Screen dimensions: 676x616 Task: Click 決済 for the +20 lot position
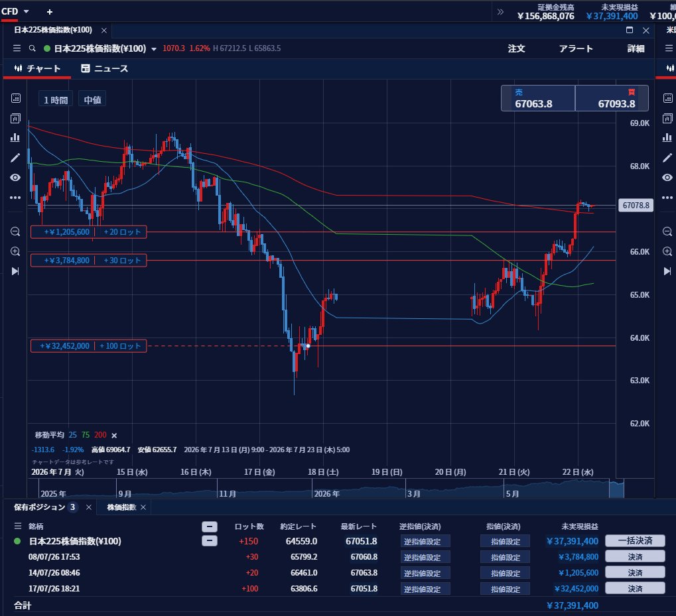635,572
